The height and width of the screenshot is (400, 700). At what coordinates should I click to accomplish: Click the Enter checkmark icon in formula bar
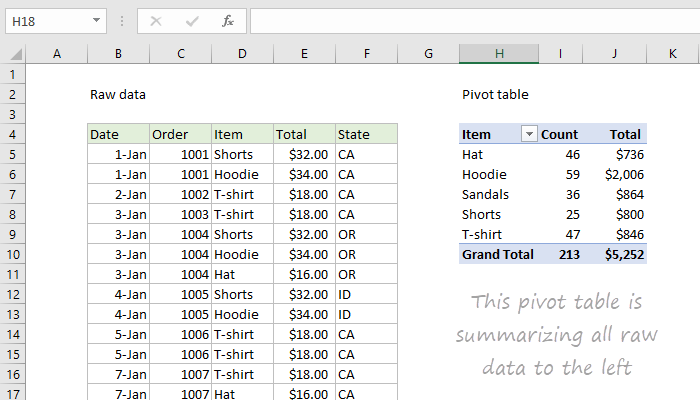(x=192, y=20)
